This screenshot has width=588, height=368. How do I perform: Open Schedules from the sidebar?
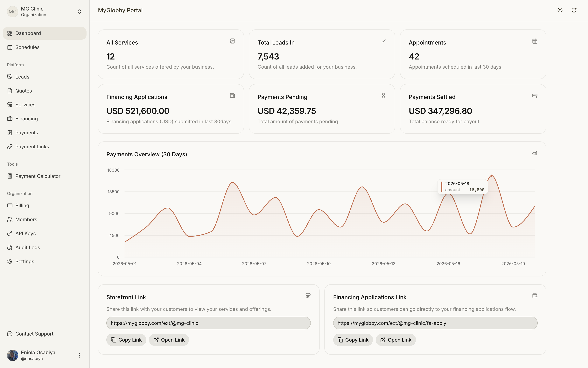(45, 47)
